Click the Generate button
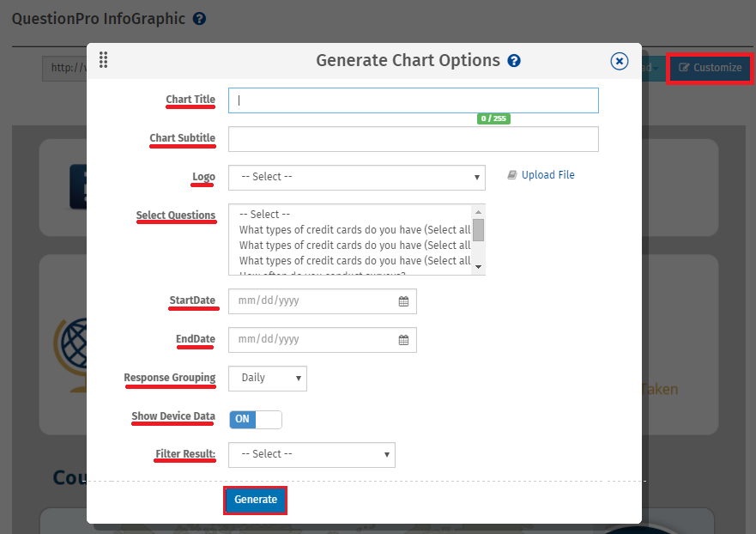 pos(255,501)
